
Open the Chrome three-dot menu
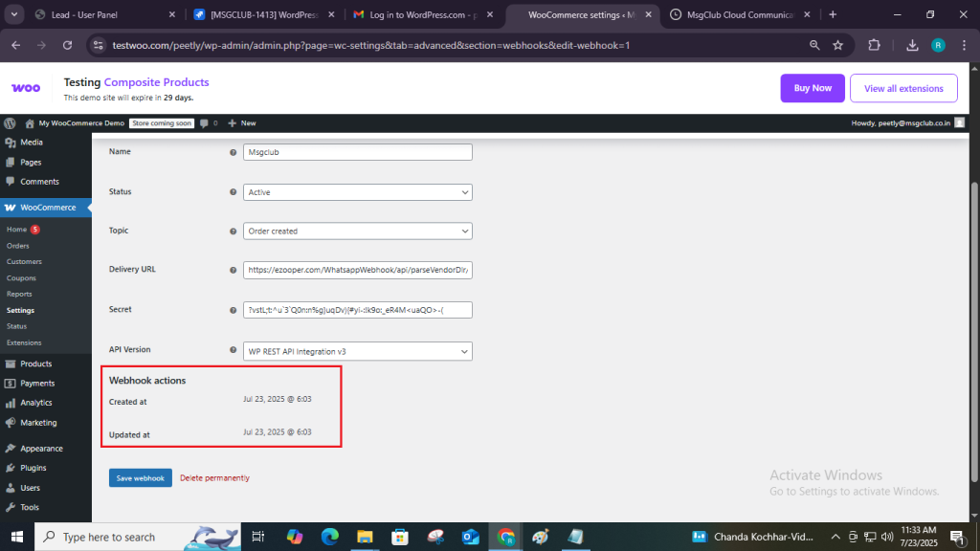click(965, 45)
